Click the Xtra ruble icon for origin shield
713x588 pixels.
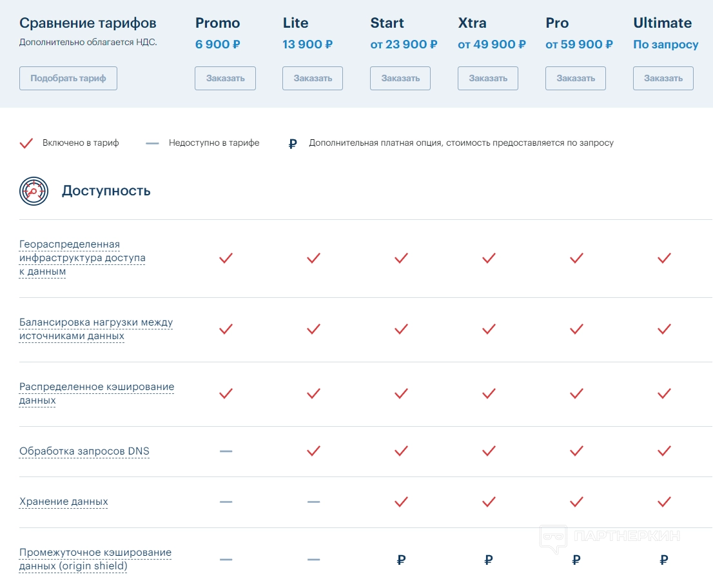489,560
